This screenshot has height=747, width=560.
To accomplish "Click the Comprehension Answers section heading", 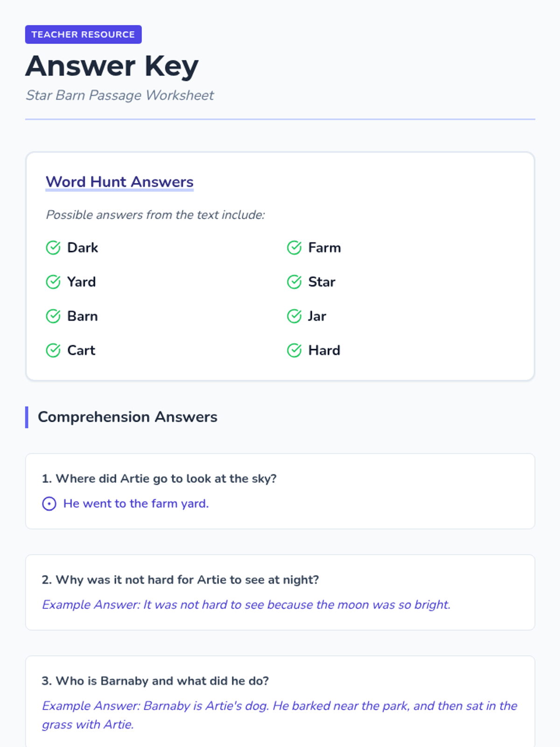I will (x=127, y=417).
